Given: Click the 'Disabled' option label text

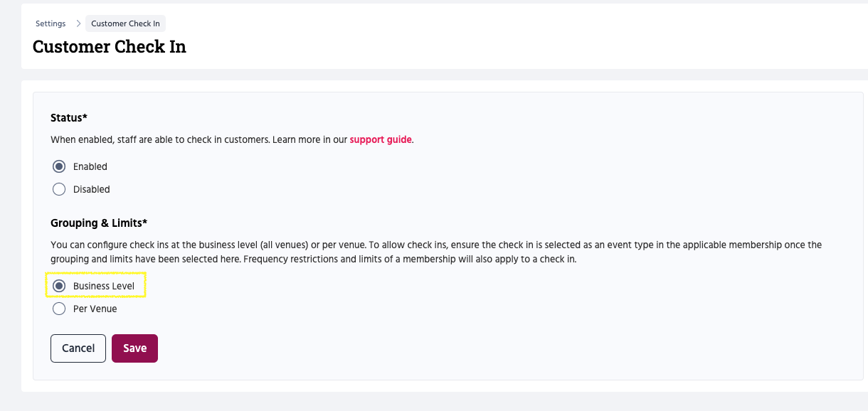Looking at the screenshot, I should point(92,189).
